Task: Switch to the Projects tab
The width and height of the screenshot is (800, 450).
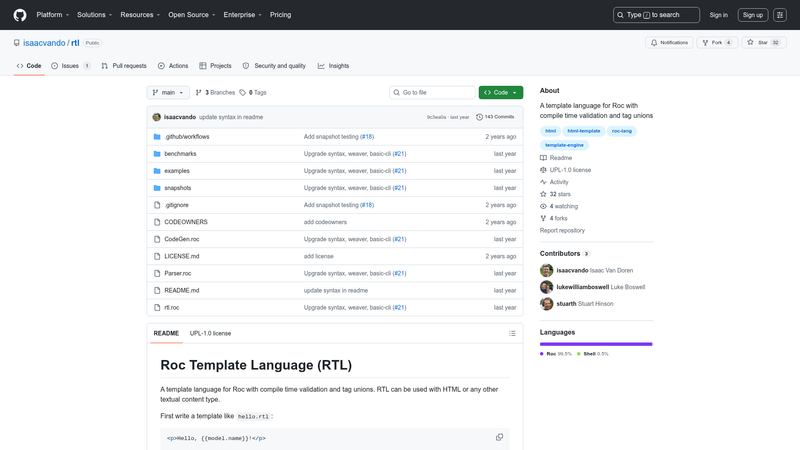Action: point(215,66)
